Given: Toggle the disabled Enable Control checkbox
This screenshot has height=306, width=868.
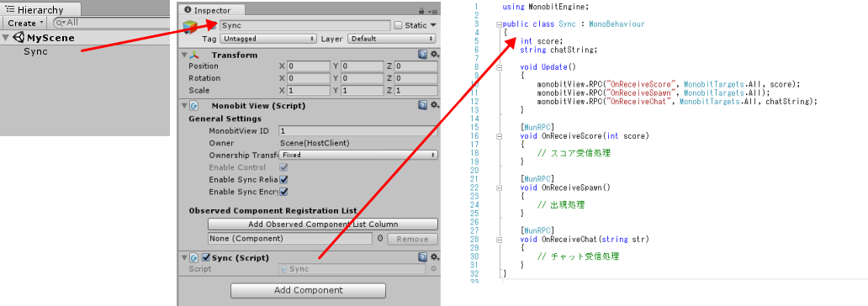Looking at the screenshot, I should click(284, 167).
